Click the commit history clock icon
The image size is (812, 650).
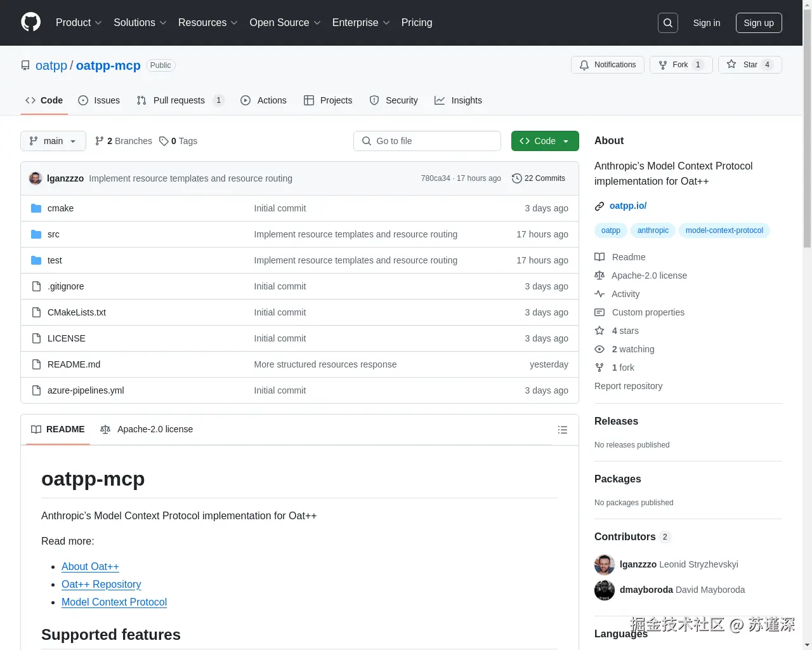tap(516, 178)
